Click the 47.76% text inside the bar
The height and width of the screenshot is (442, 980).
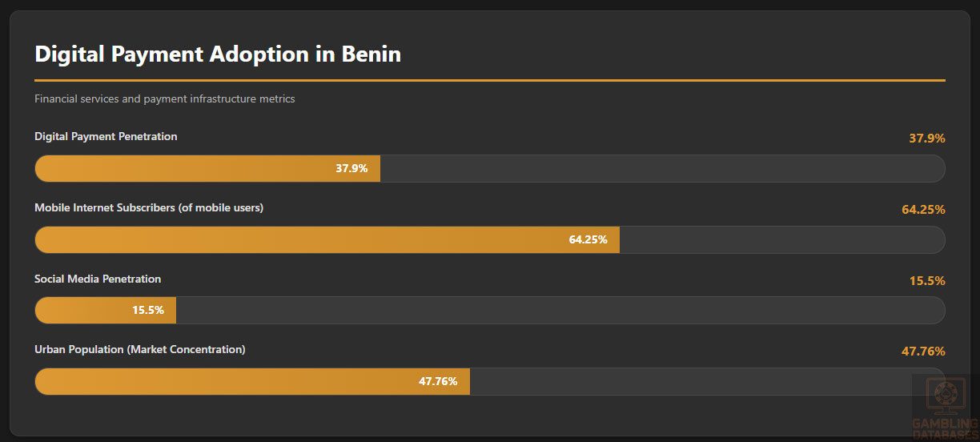438,382
